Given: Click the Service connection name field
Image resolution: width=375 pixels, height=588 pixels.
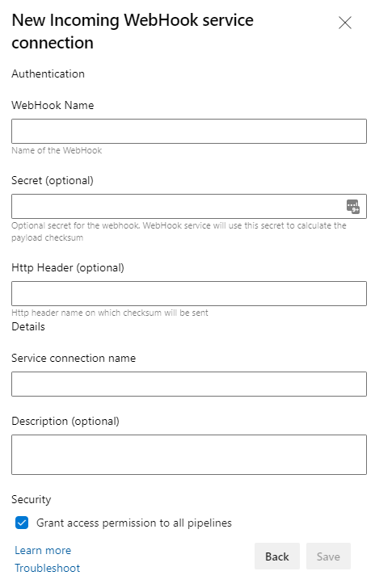Looking at the screenshot, I should (189, 384).
